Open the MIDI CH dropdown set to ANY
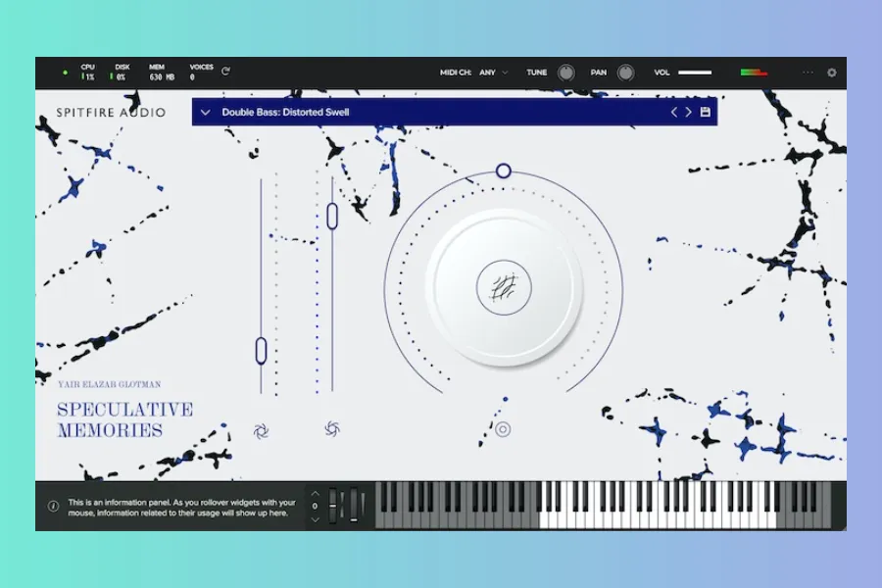This screenshot has width=882, height=588. click(493, 73)
